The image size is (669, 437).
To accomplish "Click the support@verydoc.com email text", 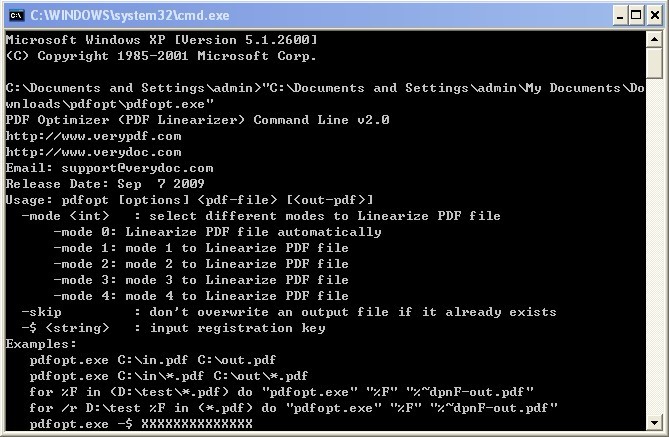I will (137, 168).
